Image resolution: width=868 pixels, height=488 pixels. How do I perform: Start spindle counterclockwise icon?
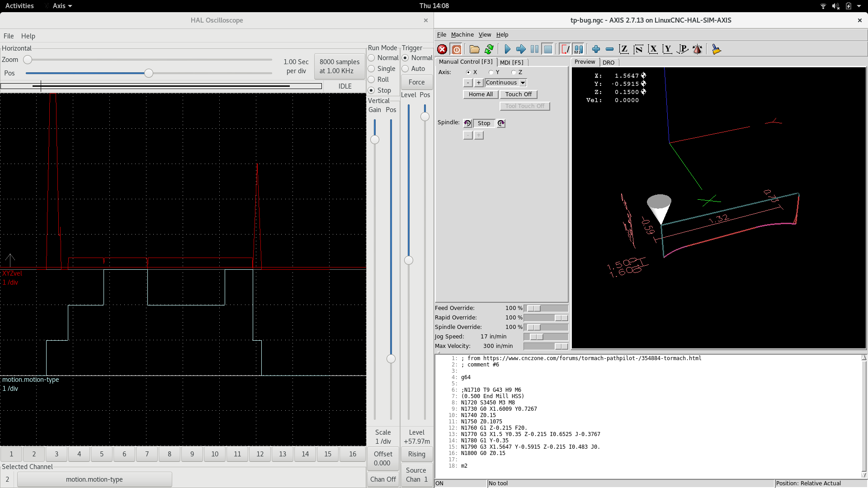(467, 123)
